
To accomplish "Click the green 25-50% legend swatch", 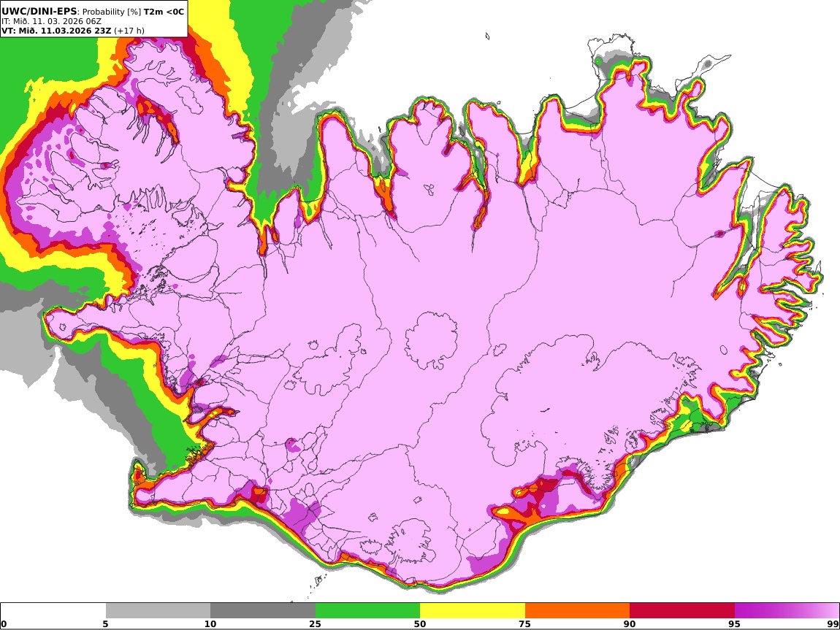I will 367,611.
